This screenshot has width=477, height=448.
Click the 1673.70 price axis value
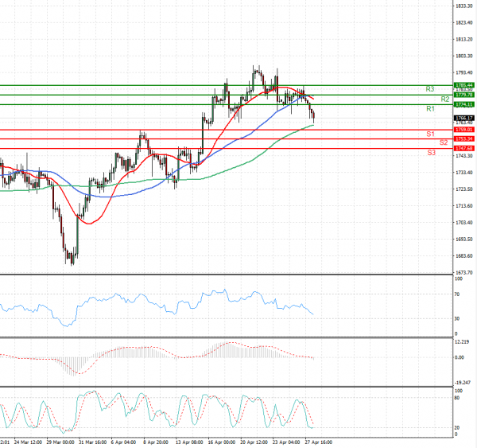[464, 272]
